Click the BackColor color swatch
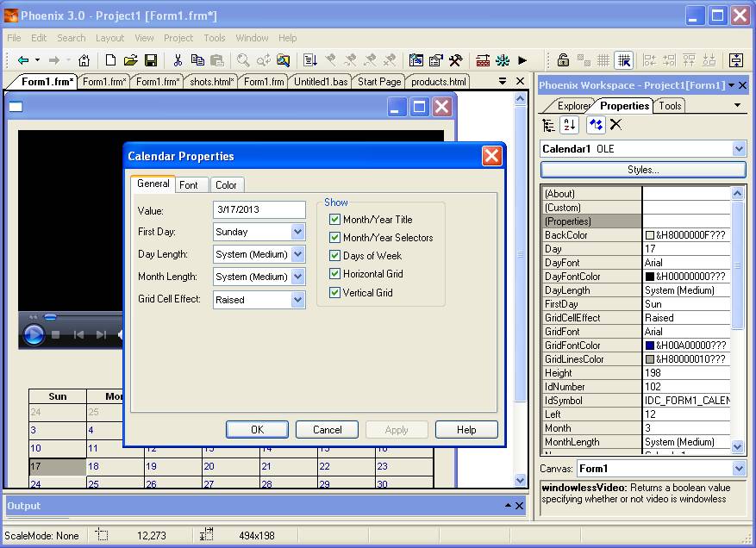 click(649, 235)
